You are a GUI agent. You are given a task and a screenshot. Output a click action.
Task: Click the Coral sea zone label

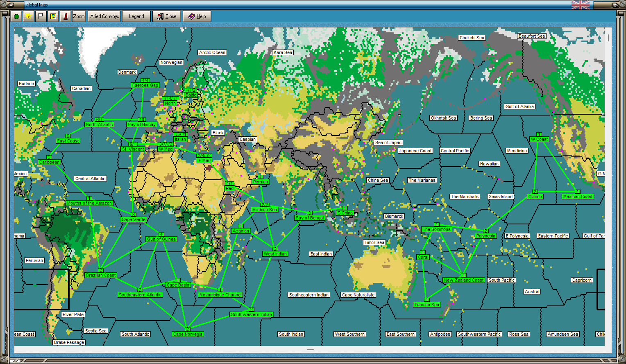click(423, 257)
